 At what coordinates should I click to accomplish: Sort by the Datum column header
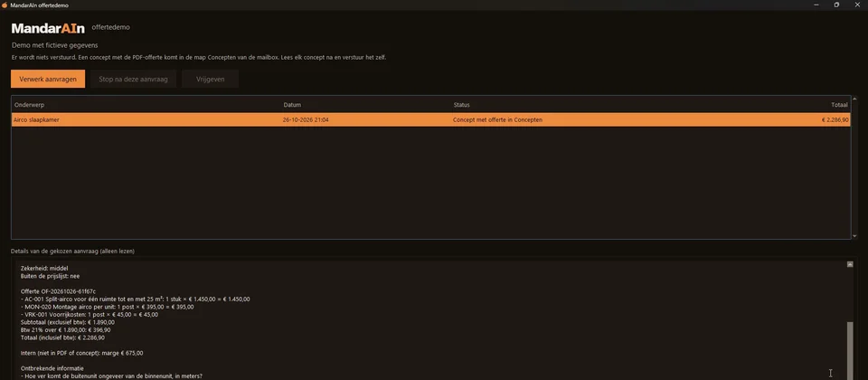(292, 105)
